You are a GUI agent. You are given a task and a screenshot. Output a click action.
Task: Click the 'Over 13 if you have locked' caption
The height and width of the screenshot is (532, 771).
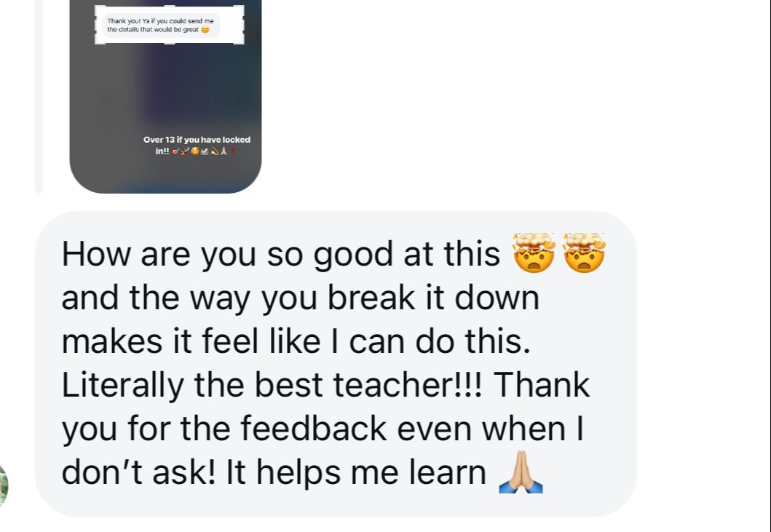pyautogui.click(x=197, y=140)
